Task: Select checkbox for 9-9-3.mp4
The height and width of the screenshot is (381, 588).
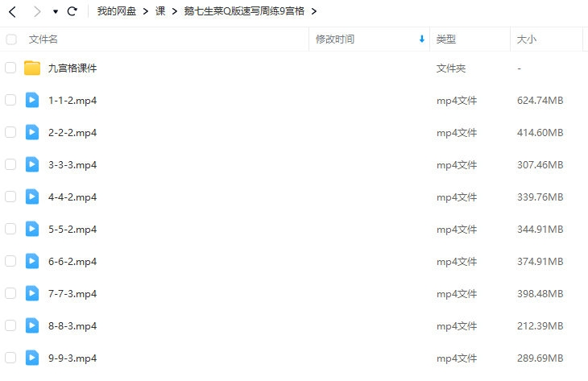Action: pos(10,358)
